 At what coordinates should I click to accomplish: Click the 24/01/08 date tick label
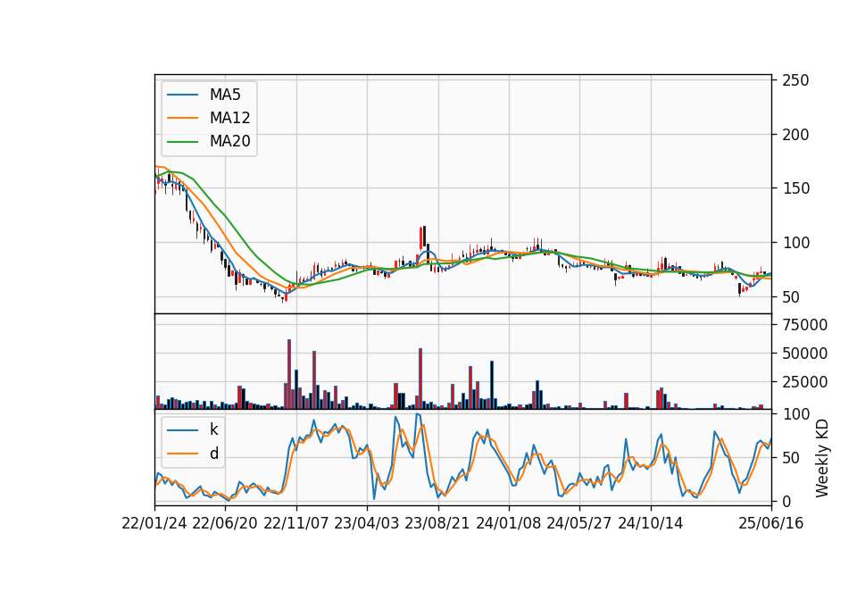click(508, 524)
